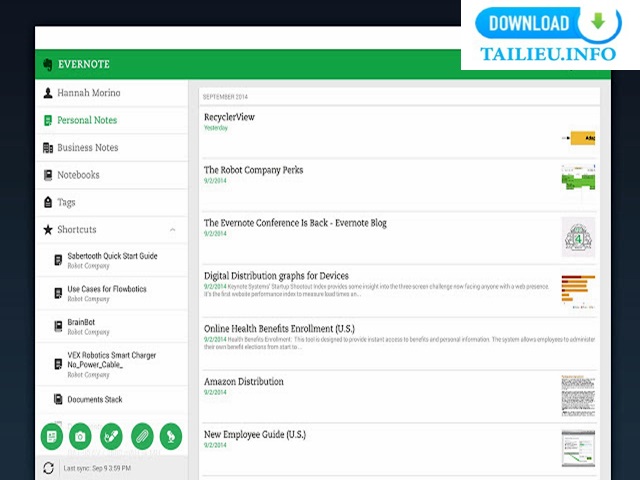Click the SEPTEMBER 2014 header
The width and height of the screenshot is (640, 480).
click(225, 97)
